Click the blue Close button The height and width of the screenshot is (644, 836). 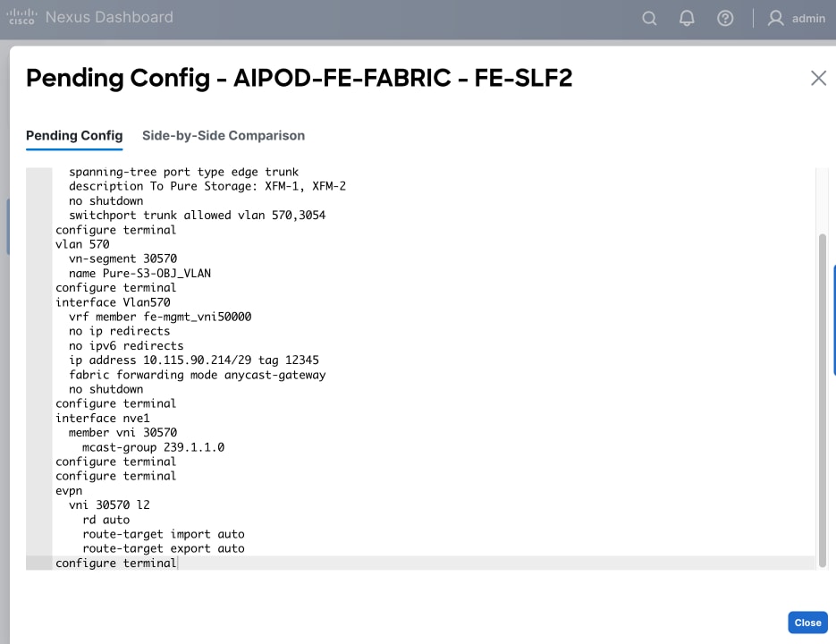806,623
